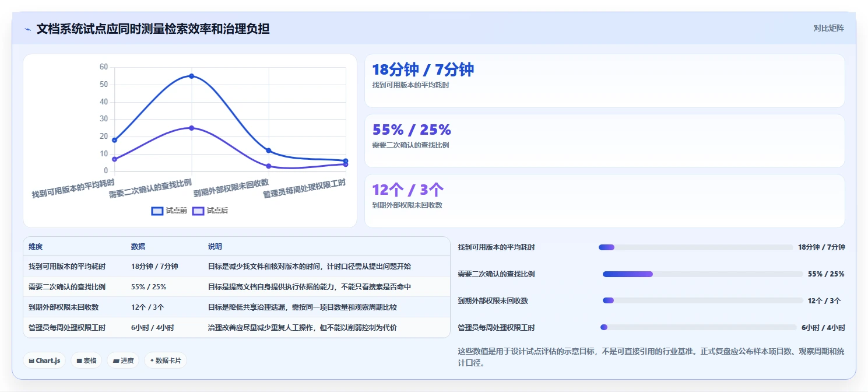Click table data cell 6小时 / 4小时
Screen dimensions: 868x392
tap(153, 327)
